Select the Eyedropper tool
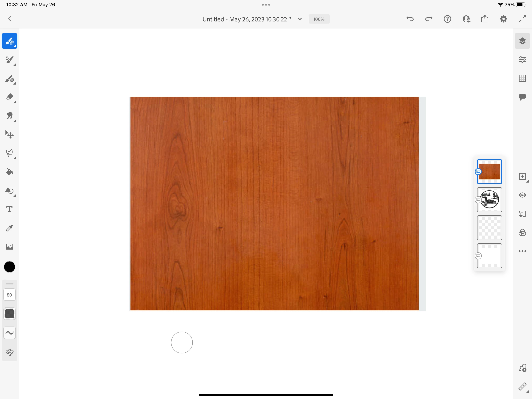The height and width of the screenshot is (399, 532). [x=10, y=228]
